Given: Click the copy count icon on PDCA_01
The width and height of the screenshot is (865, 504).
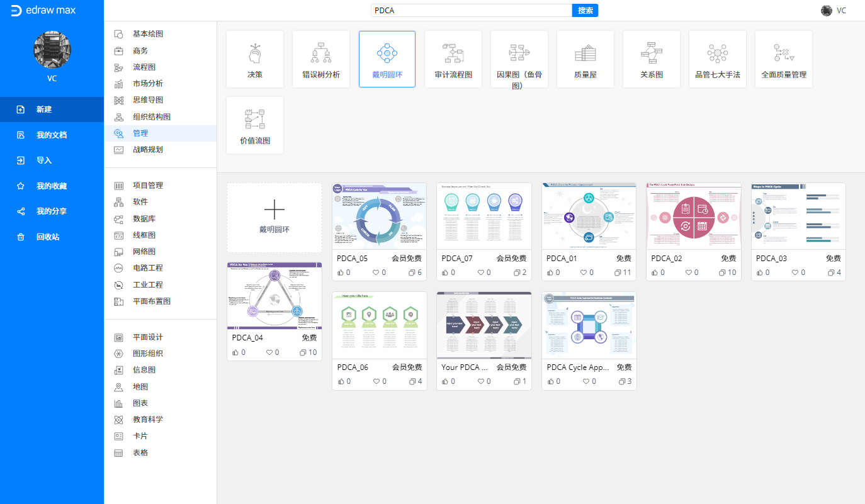Looking at the screenshot, I should pos(618,272).
